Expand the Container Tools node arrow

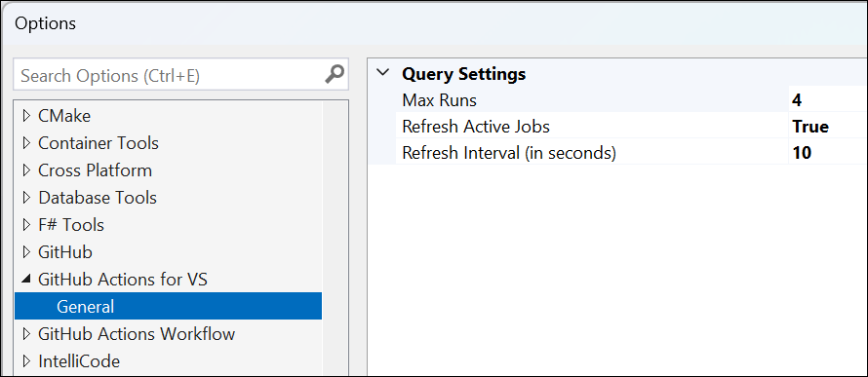(26, 143)
